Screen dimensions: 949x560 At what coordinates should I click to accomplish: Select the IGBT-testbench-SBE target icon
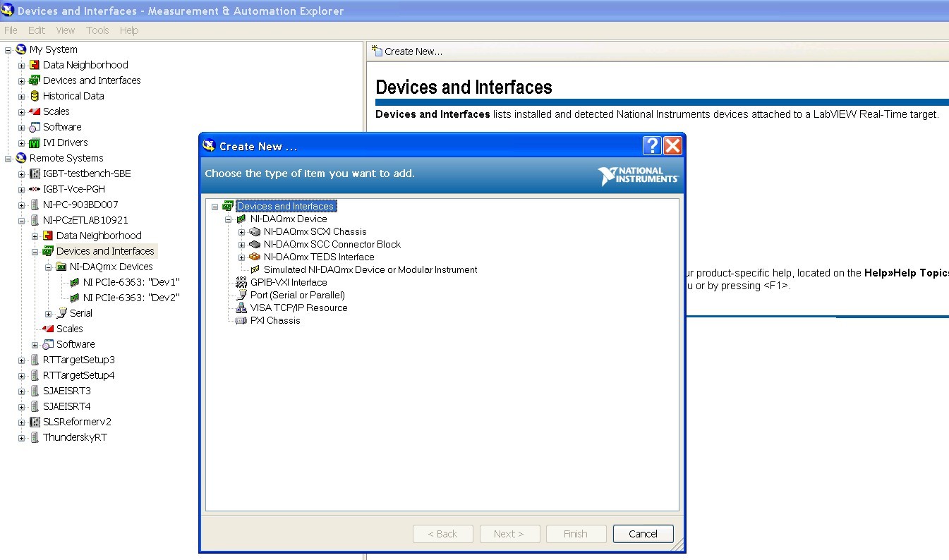click(35, 174)
